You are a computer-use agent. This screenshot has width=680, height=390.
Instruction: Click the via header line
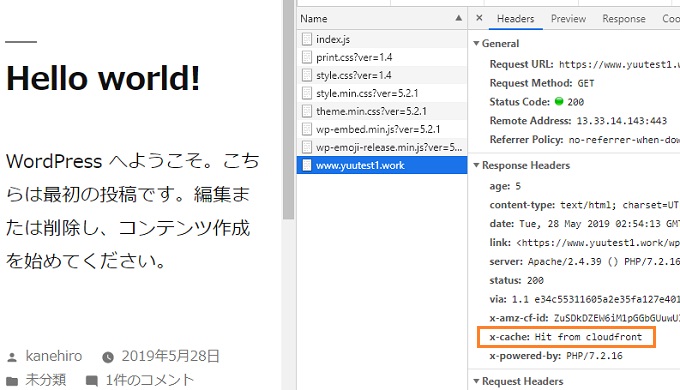584,299
